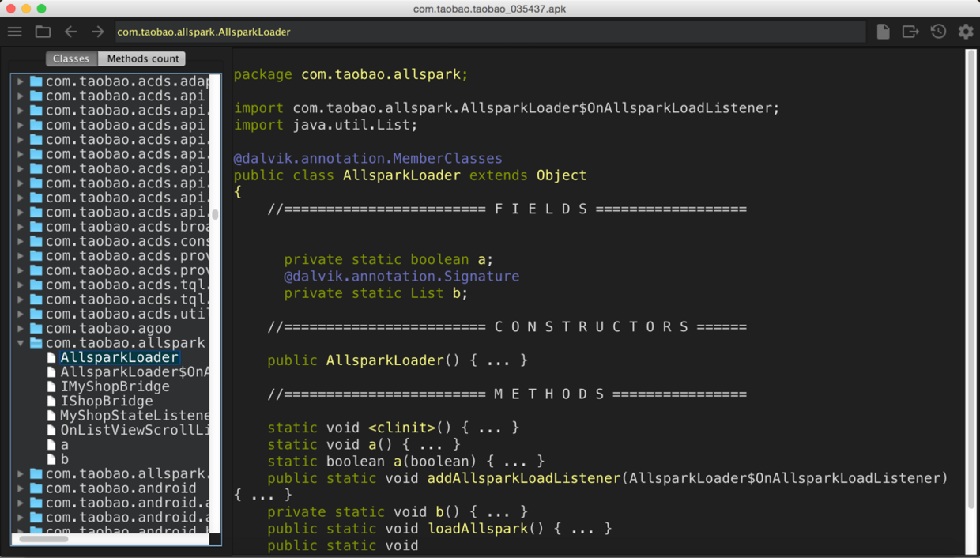Open the IMyShopBridge class
Screen dimensions: 980x558
115,386
